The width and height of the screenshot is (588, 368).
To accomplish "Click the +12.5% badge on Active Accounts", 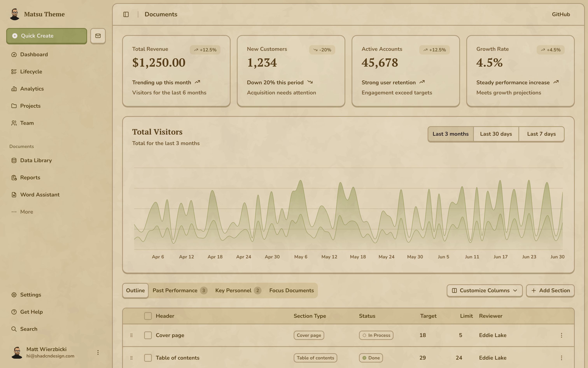I will tap(434, 50).
